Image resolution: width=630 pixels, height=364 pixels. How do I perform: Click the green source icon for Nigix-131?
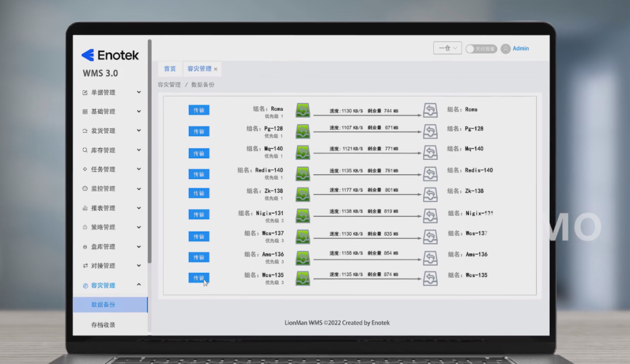point(303,216)
